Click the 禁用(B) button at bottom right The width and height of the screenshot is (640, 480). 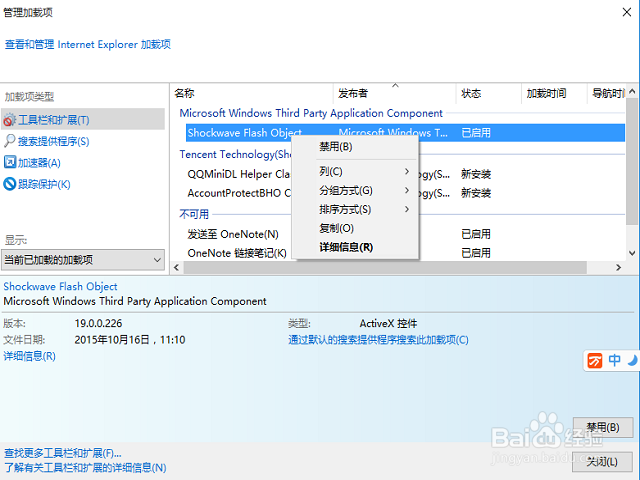click(603, 427)
